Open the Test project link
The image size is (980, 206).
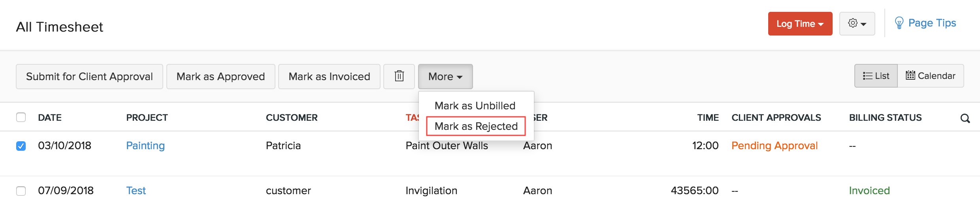coord(136,191)
